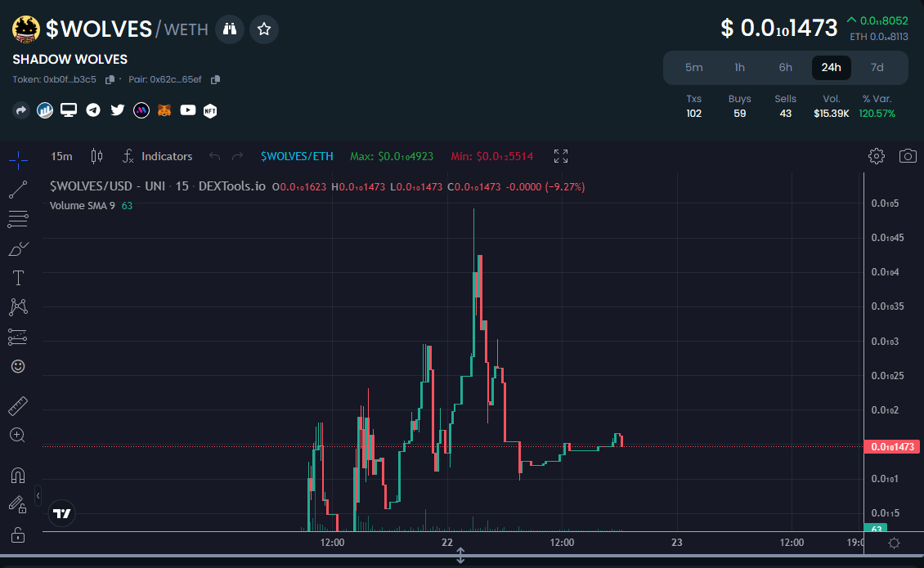
Task: Open the emoji icons tool
Action: [x=18, y=366]
